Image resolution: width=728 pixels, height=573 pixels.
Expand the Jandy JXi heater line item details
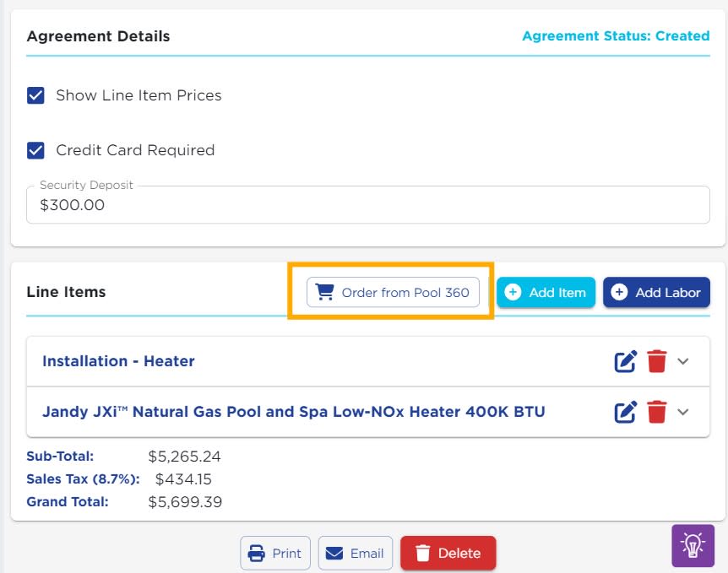coord(682,412)
